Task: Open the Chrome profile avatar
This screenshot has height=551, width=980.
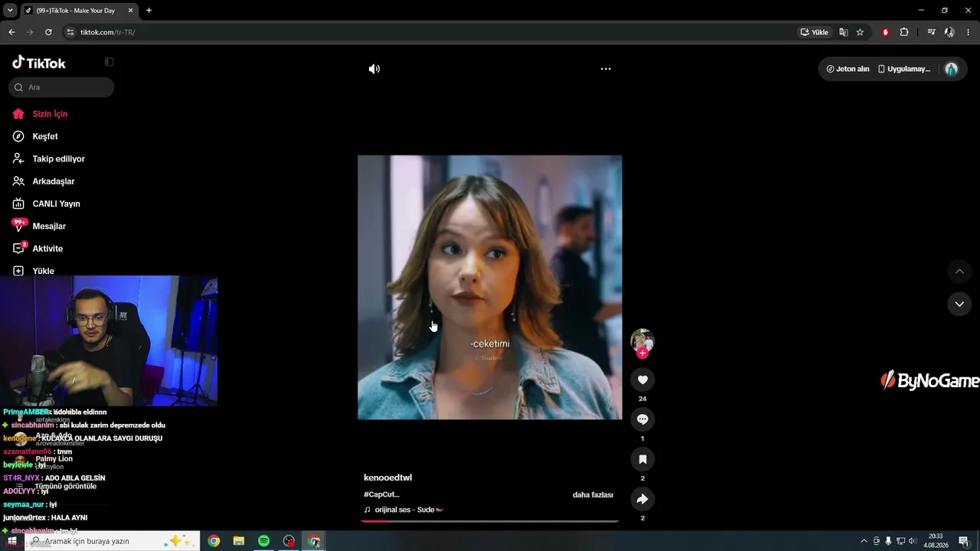Action: tap(949, 32)
